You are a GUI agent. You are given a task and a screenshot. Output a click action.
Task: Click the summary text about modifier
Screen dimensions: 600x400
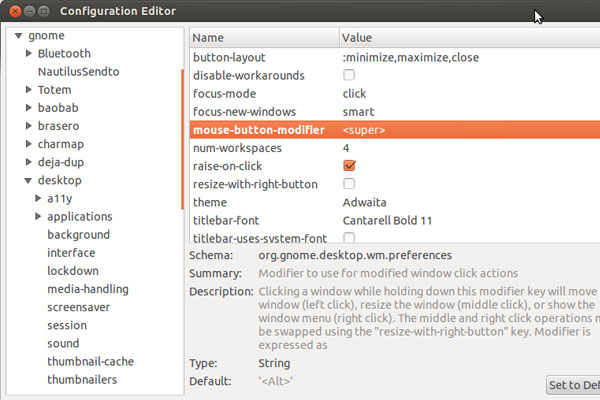[388, 273]
